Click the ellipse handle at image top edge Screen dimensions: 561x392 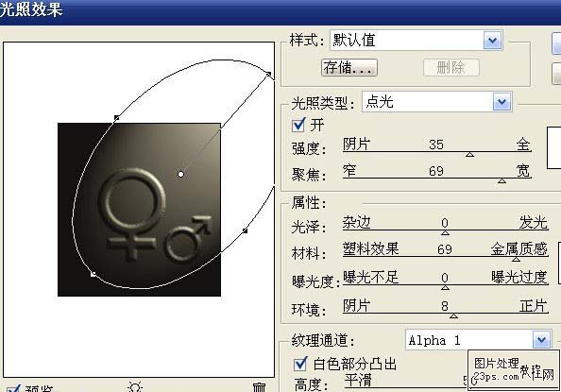coord(116,117)
